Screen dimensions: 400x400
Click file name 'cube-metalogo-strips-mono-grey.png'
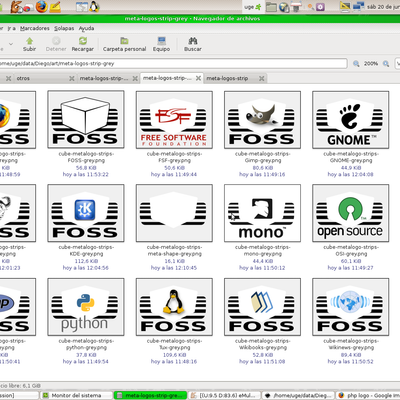(262, 250)
